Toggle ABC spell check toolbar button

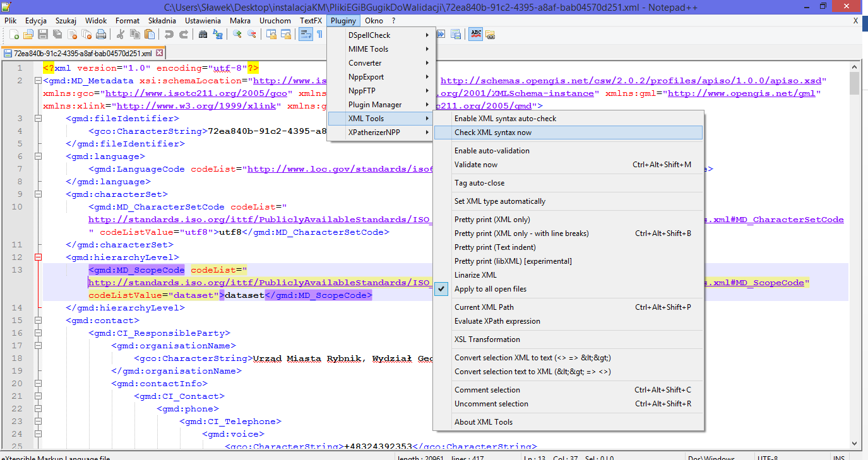pyautogui.click(x=476, y=34)
